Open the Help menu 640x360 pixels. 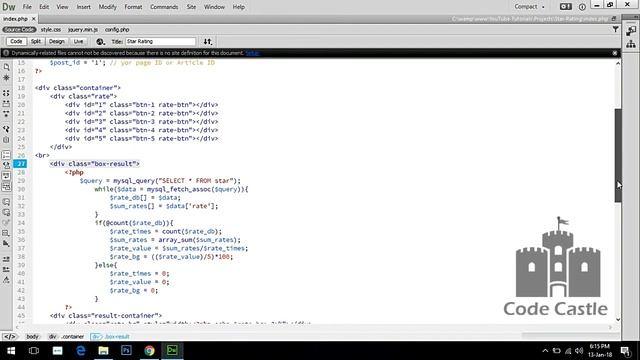tap(239, 7)
